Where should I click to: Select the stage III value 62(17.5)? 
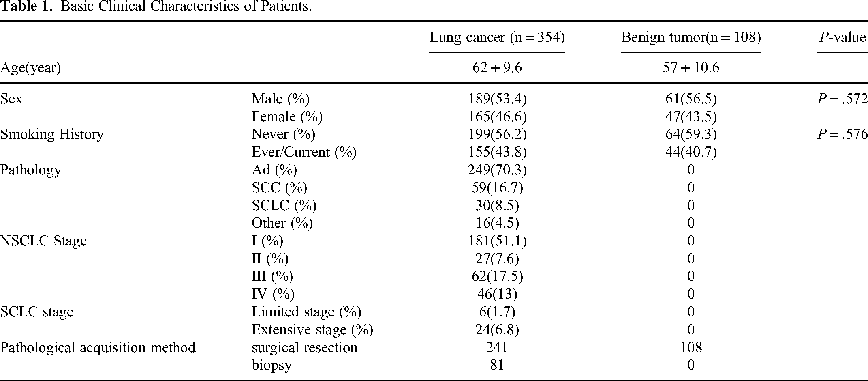pyautogui.click(x=497, y=277)
